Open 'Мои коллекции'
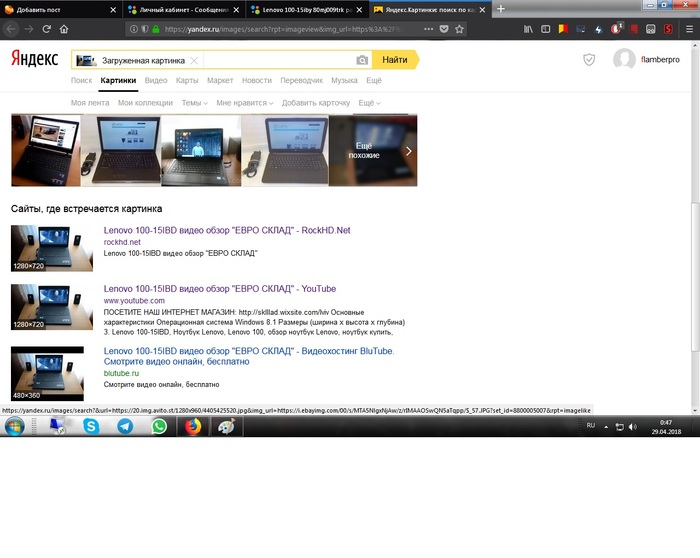 coord(145,103)
